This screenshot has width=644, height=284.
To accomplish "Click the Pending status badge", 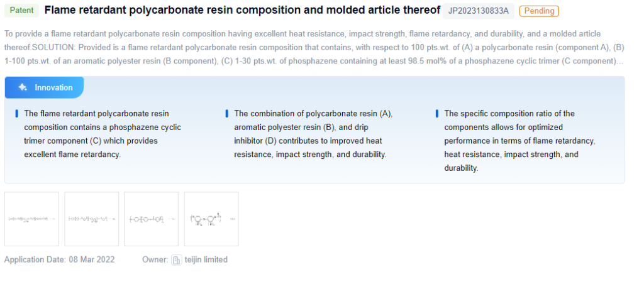I will pyautogui.click(x=539, y=11).
